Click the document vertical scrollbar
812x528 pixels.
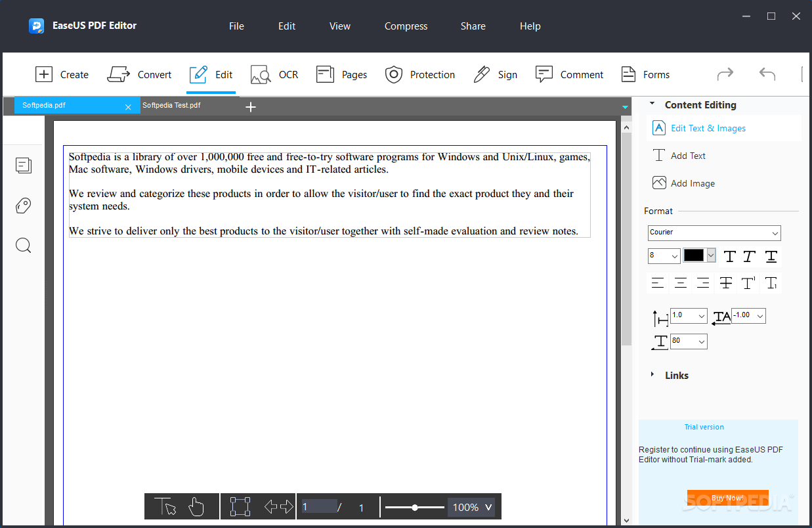[x=626, y=240]
